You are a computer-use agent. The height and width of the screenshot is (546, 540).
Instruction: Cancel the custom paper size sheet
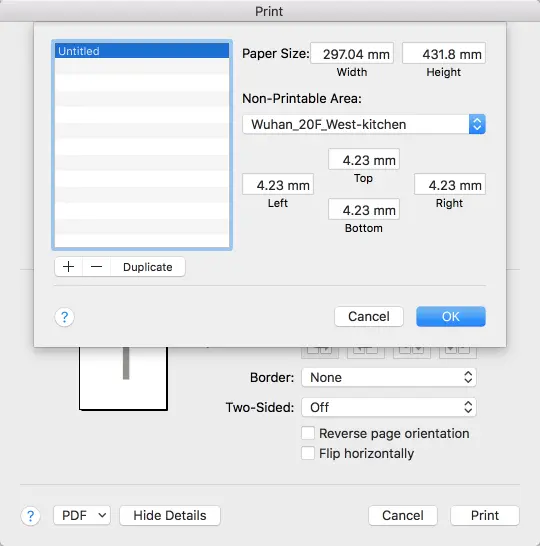(369, 317)
